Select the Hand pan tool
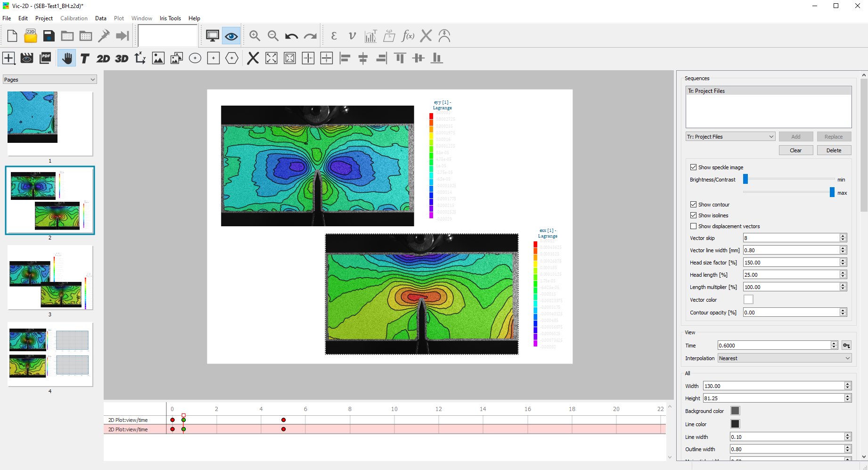868x470 pixels. click(66, 58)
